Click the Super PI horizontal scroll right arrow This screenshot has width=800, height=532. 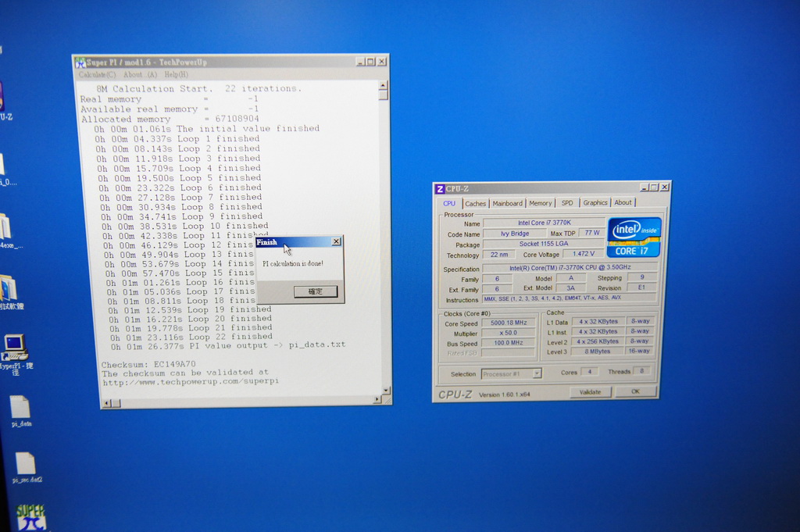[x=377, y=399]
